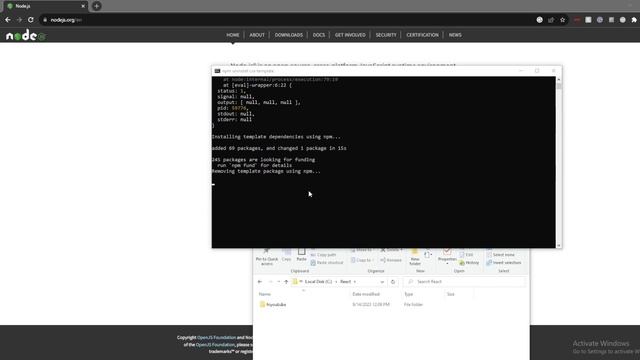Go back using the browser back arrow

[8, 20]
